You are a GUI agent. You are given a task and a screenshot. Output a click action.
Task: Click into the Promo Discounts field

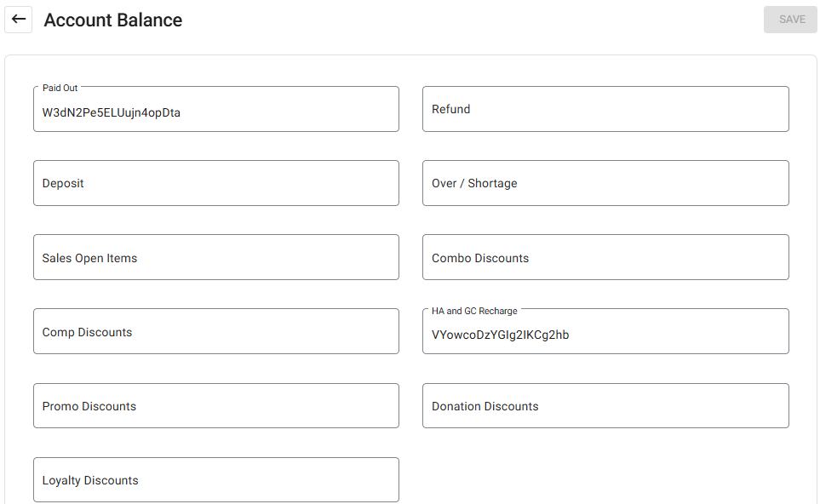click(x=215, y=405)
